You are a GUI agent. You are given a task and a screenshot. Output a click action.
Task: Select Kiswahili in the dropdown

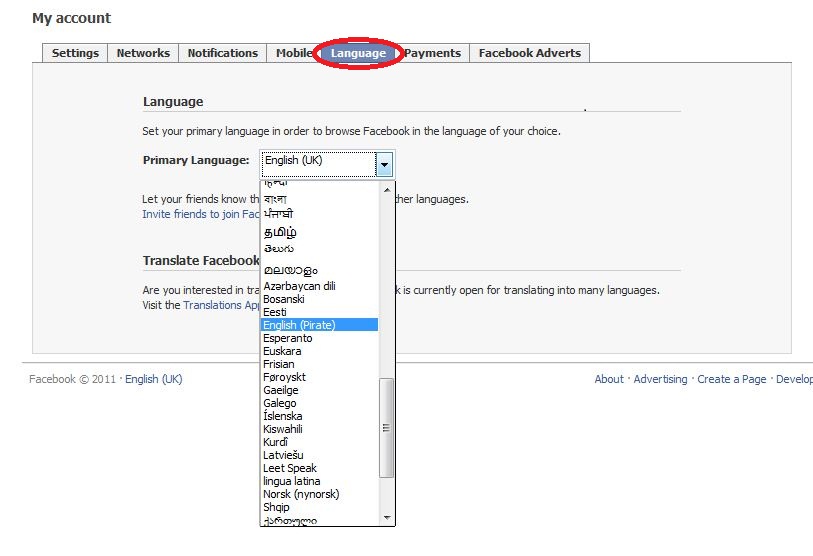tap(319, 429)
